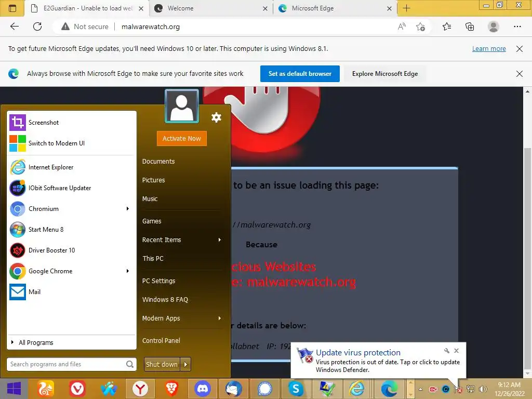Add this page to favorites
Image resolution: width=532 pixels, height=399 pixels.
pyautogui.click(x=421, y=26)
